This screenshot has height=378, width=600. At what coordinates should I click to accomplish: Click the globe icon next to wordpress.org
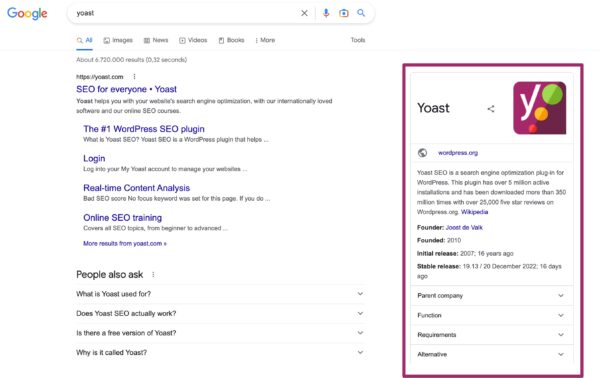(x=422, y=153)
